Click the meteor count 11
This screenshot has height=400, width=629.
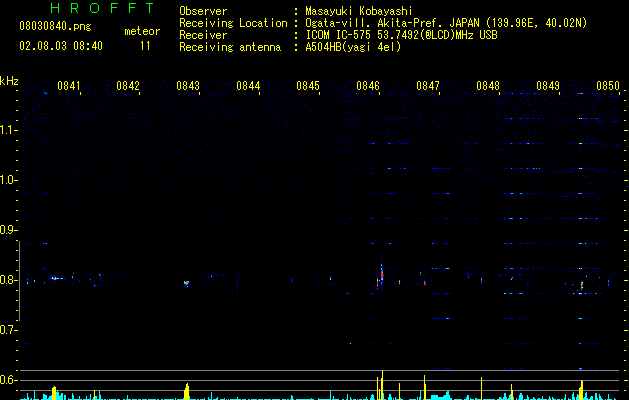[145, 46]
